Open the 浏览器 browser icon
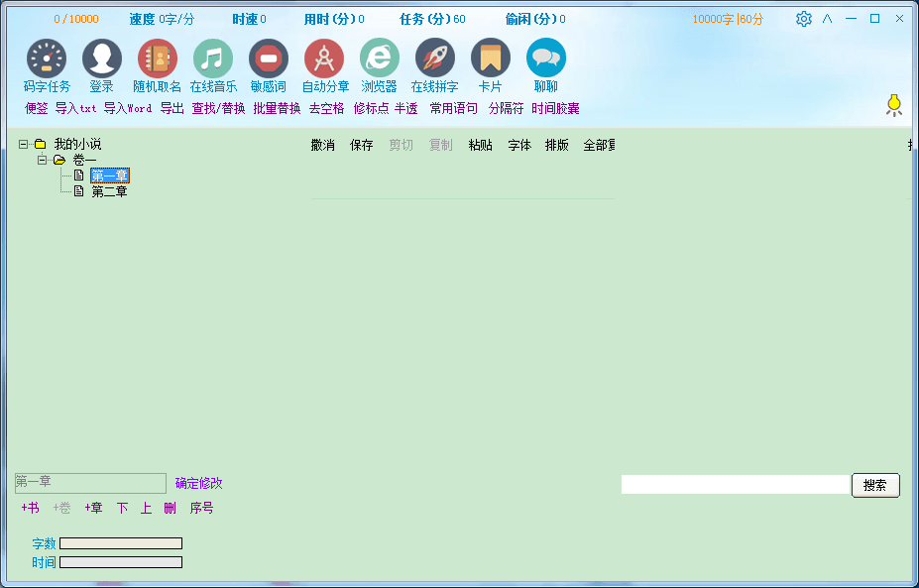 click(x=380, y=59)
